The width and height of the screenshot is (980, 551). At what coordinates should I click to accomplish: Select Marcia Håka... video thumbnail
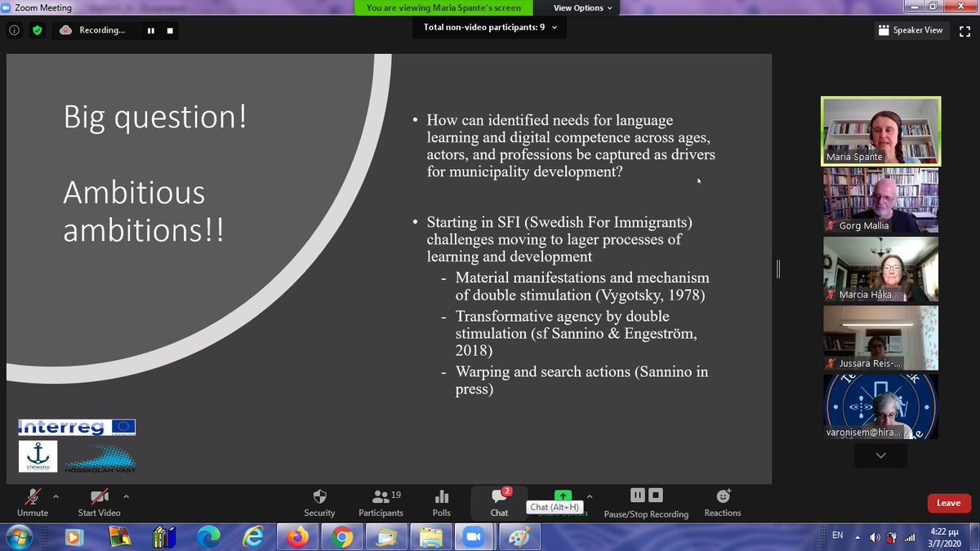(880, 269)
